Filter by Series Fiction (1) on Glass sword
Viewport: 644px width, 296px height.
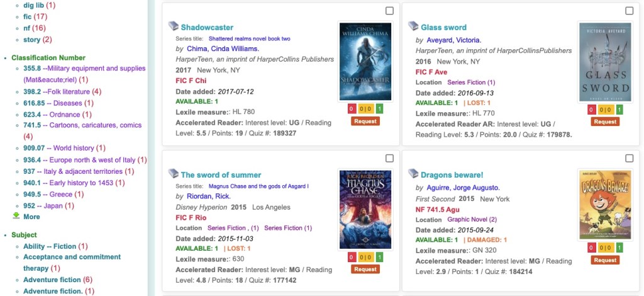[x=471, y=83]
